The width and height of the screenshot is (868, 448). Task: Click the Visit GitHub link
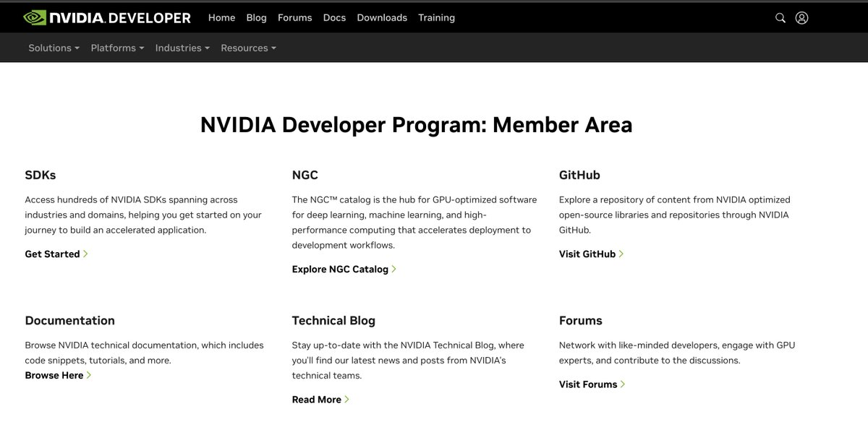592,254
